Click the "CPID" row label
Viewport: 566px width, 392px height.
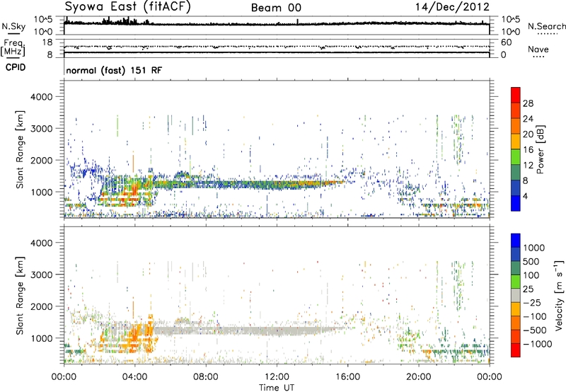tap(16, 67)
